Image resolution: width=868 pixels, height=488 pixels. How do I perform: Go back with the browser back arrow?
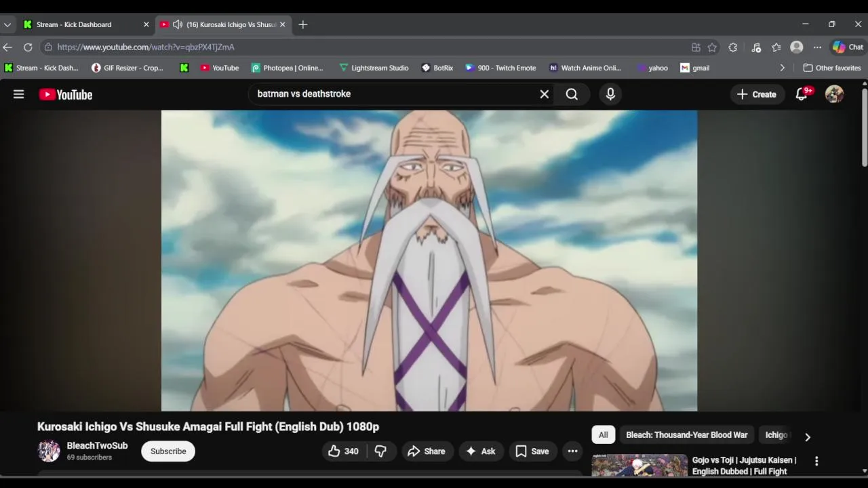point(7,47)
